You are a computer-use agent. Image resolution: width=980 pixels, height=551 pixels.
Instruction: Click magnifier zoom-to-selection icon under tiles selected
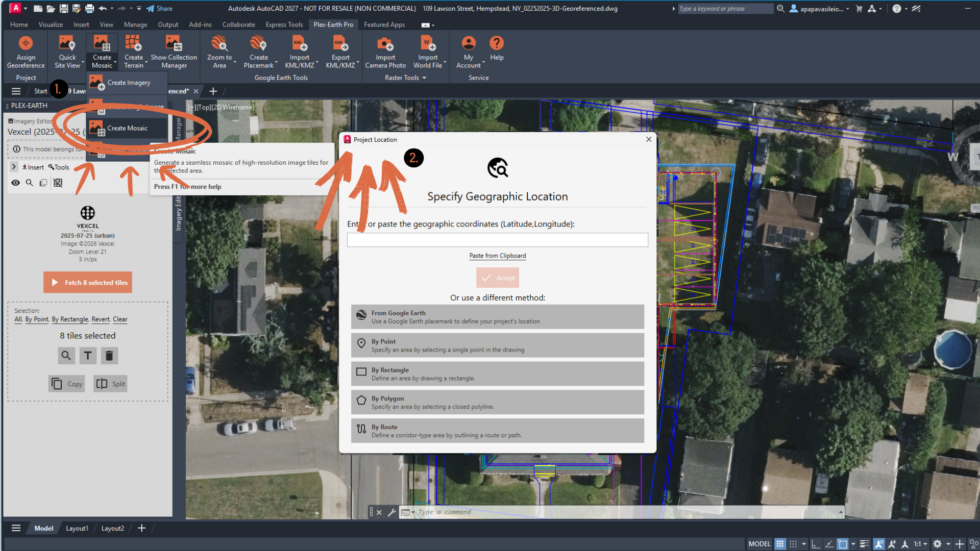click(x=66, y=356)
